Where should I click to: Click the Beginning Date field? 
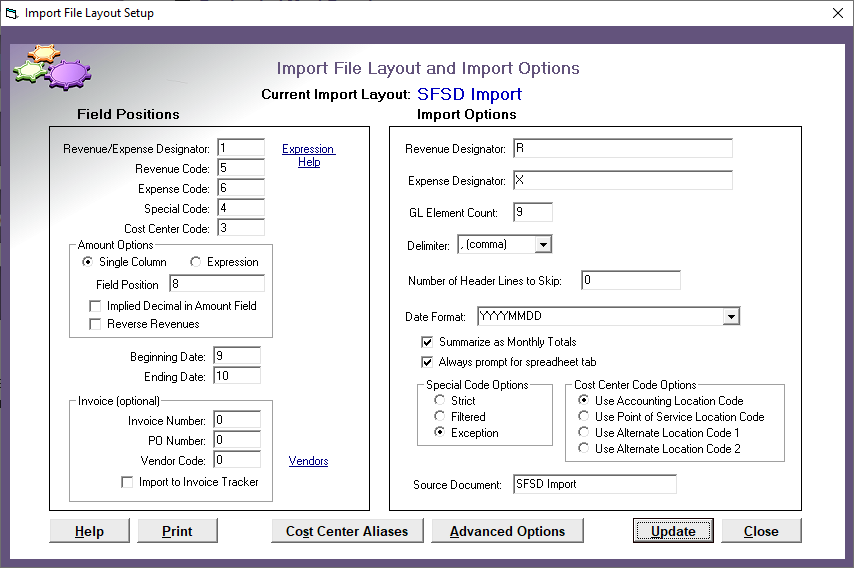[237, 356]
